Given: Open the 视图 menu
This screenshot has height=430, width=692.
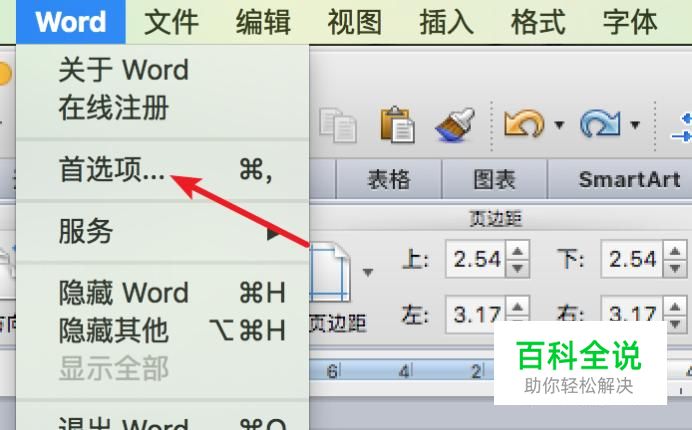Looking at the screenshot, I should click(355, 22).
